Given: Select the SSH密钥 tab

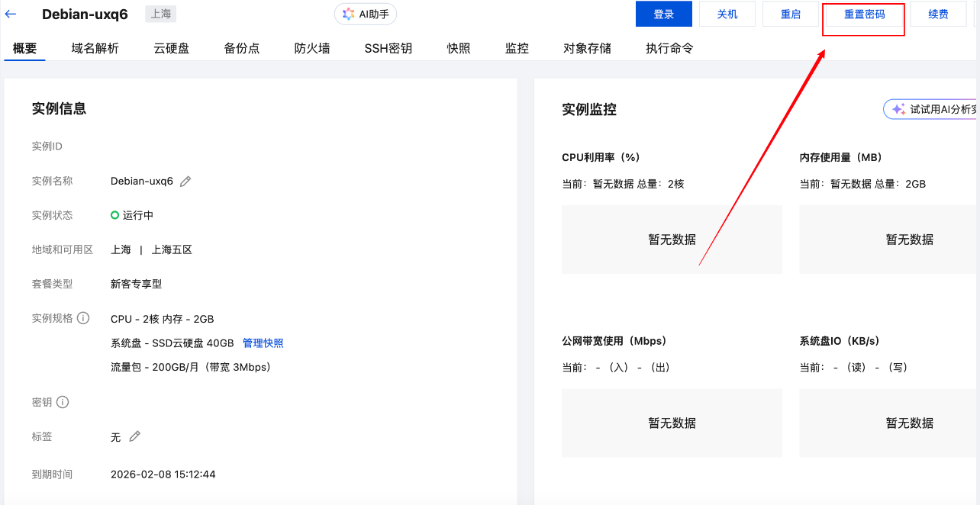Looking at the screenshot, I should tap(388, 48).
